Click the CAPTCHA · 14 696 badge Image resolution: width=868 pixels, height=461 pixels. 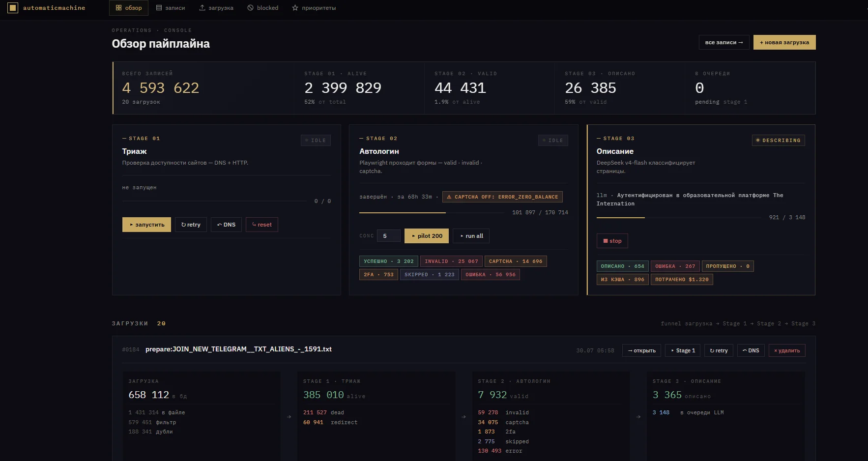(x=516, y=261)
